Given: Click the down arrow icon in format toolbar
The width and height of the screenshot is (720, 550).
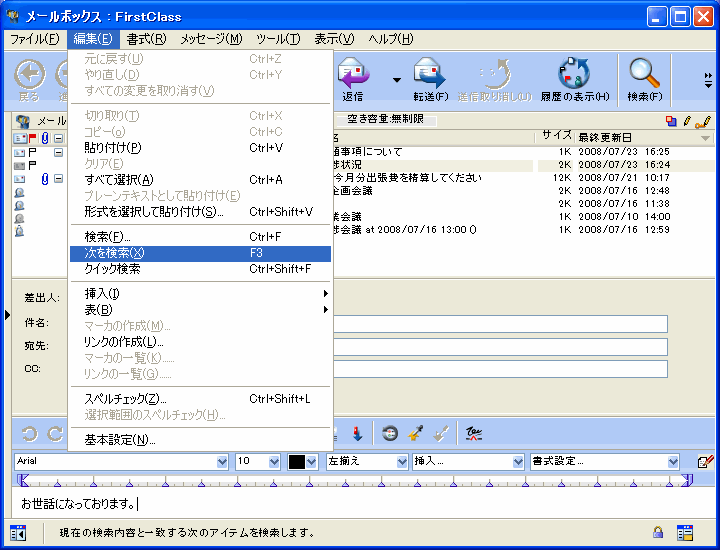Looking at the screenshot, I should 357,433.
